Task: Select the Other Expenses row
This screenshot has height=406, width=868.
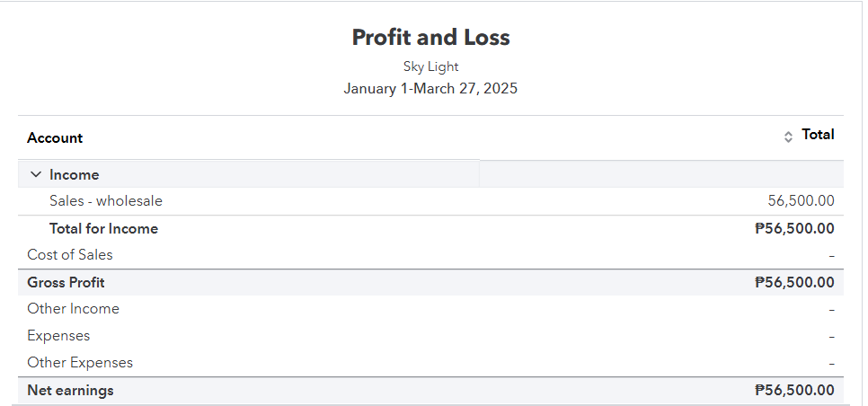Action: 430,363
